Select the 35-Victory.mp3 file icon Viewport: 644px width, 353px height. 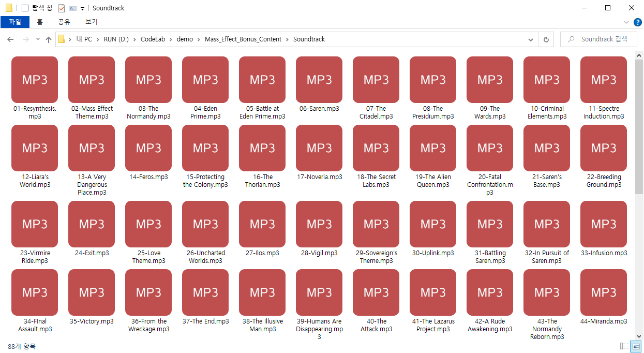(92, 292)
